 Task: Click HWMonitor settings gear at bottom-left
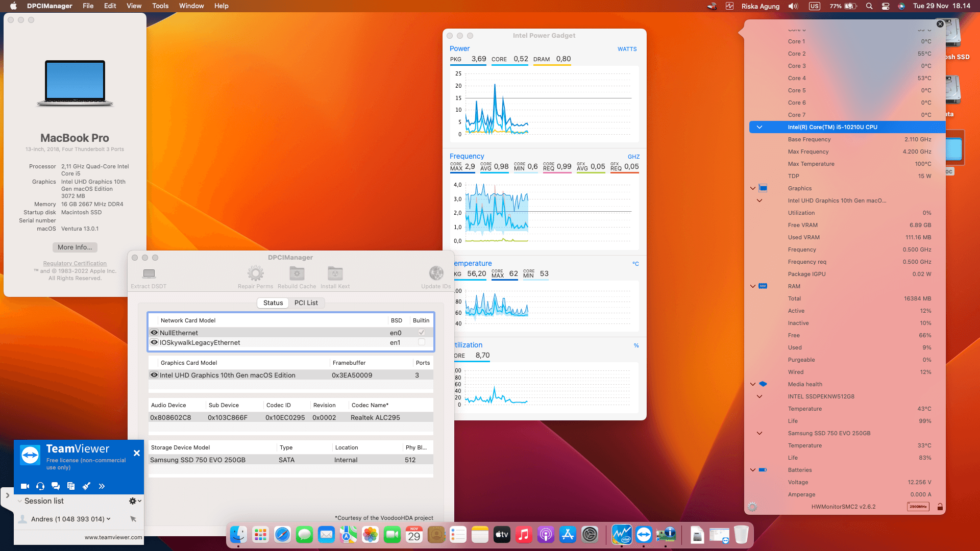pyautogui.click(x=752, y=507)
